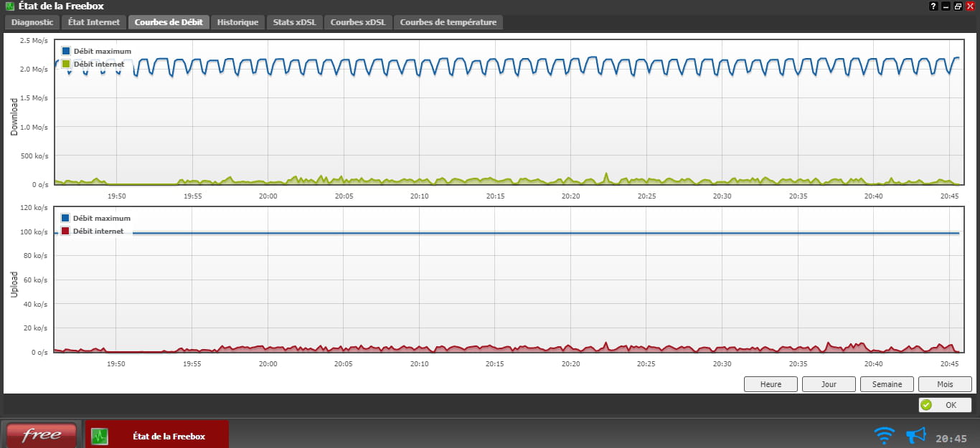Click the '80 ko/s' axis label
This screenshot has height=448, width=980.
click(36, 256)
